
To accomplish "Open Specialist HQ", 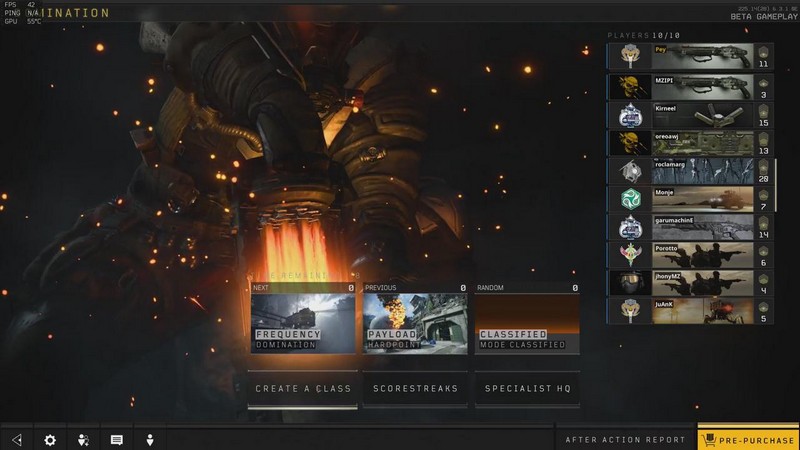I will [x=527, y=388].
